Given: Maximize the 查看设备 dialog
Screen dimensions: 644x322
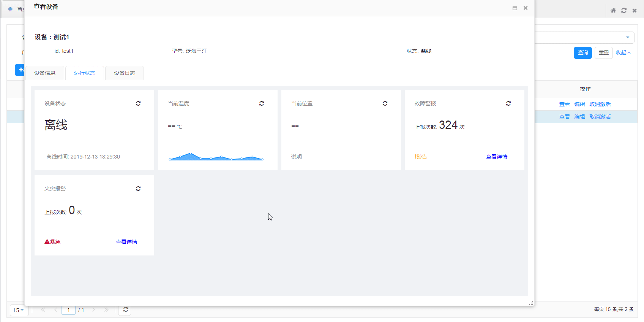Looking at the screenshot, I should pyautogui.click(x=515, y=8).
